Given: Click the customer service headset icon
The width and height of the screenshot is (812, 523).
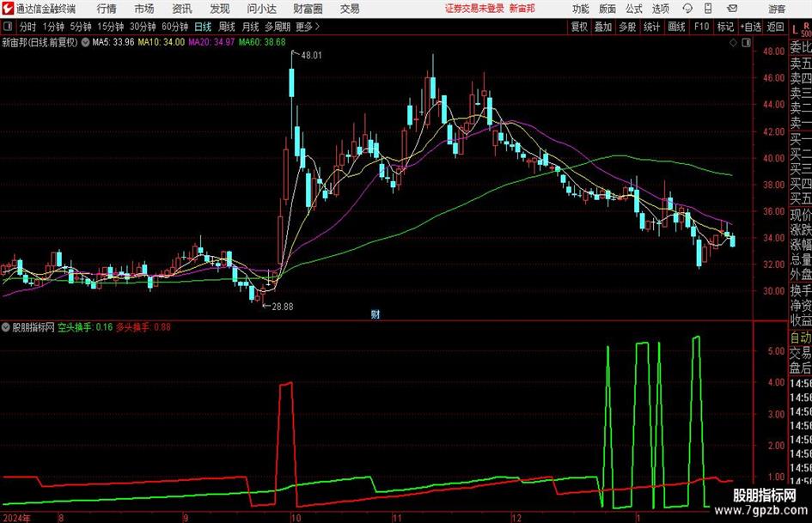Looking at the screenshot, I should [x=687, y=9].
